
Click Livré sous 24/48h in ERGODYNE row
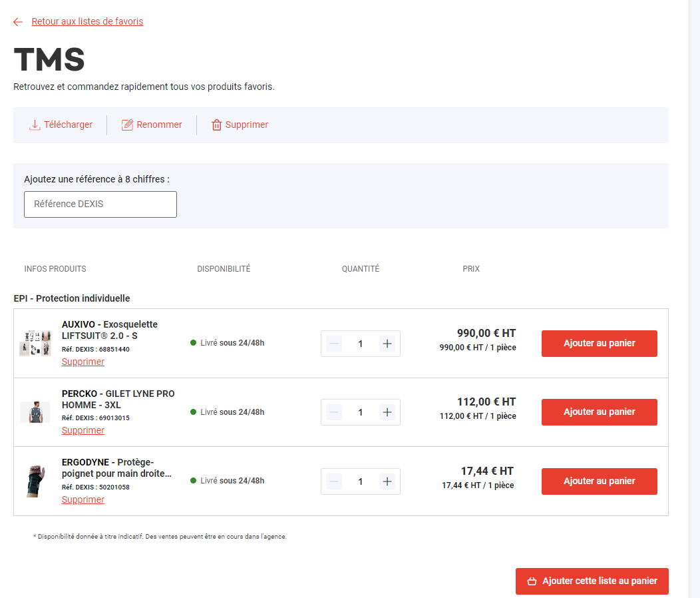click(227, 481)
